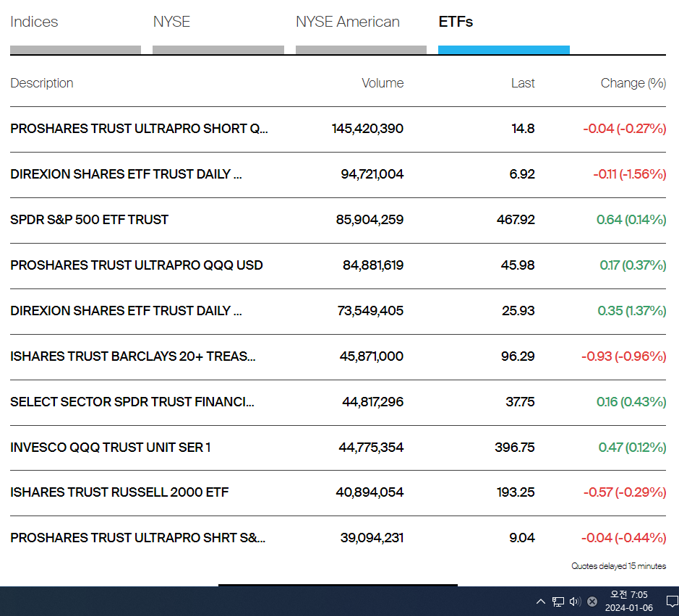Click change value 0.47 (0.12%)
Screen dimensions: 679x616
click(632, 447)
